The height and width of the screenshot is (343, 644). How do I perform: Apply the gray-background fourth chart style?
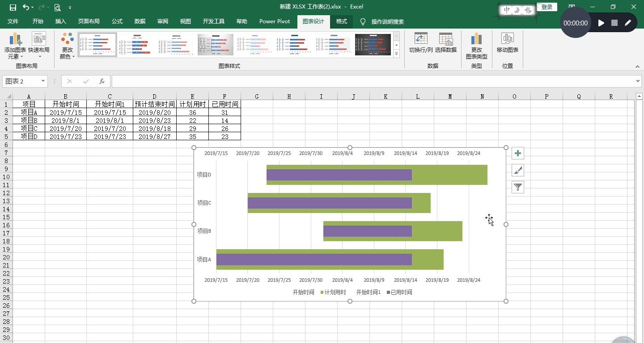[x=215, y=44]
